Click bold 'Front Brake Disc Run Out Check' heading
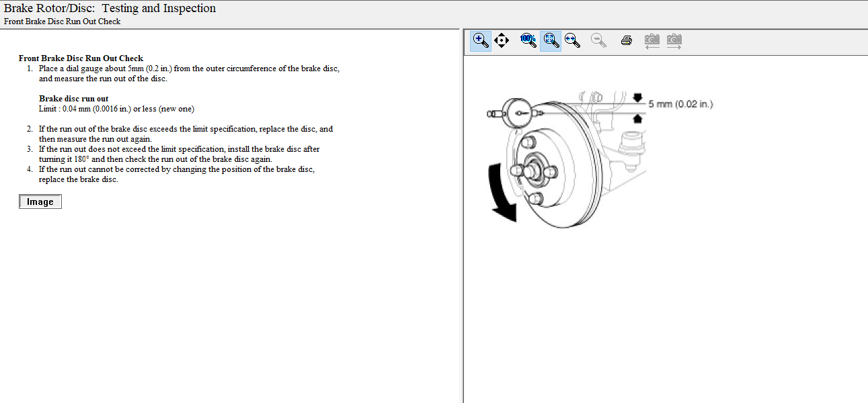Image resolution: width=868 pixels, height=403 pixels. [81, 58]
